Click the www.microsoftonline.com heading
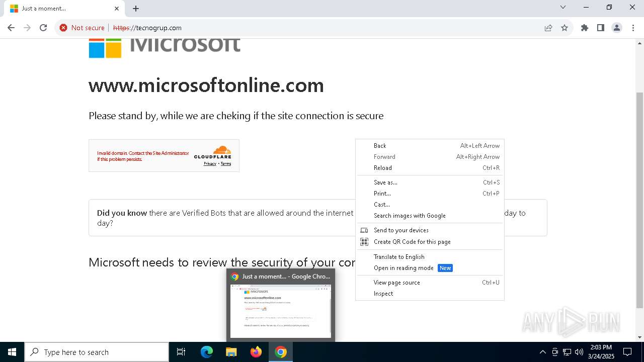The height and width of the screenshot is (362, 644). [206, 85]
